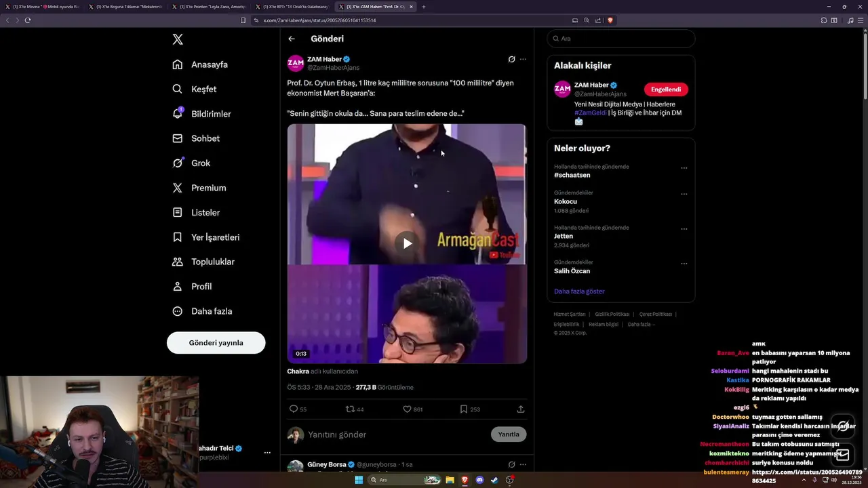Reload the page
Viewport: 868px width, 488px height.
coord(28,20)
